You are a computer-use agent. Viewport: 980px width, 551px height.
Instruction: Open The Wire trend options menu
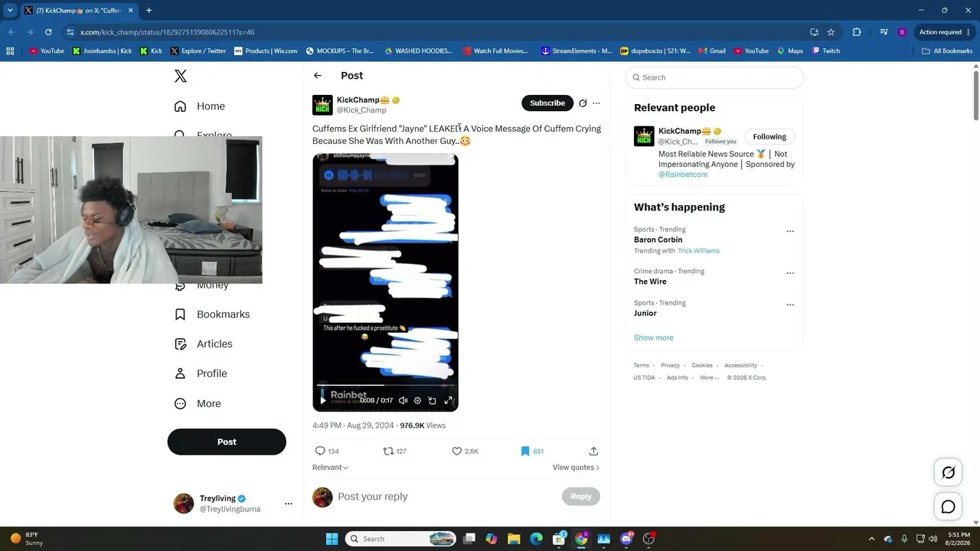click(790, 273)
